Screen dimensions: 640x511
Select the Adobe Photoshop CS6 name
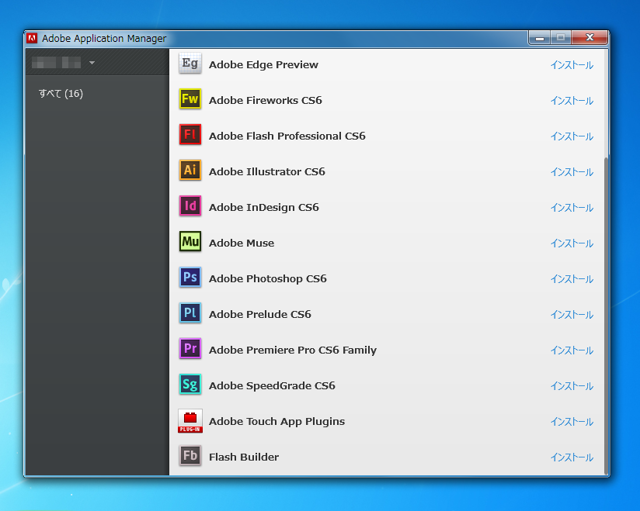(x=268, y=278)
